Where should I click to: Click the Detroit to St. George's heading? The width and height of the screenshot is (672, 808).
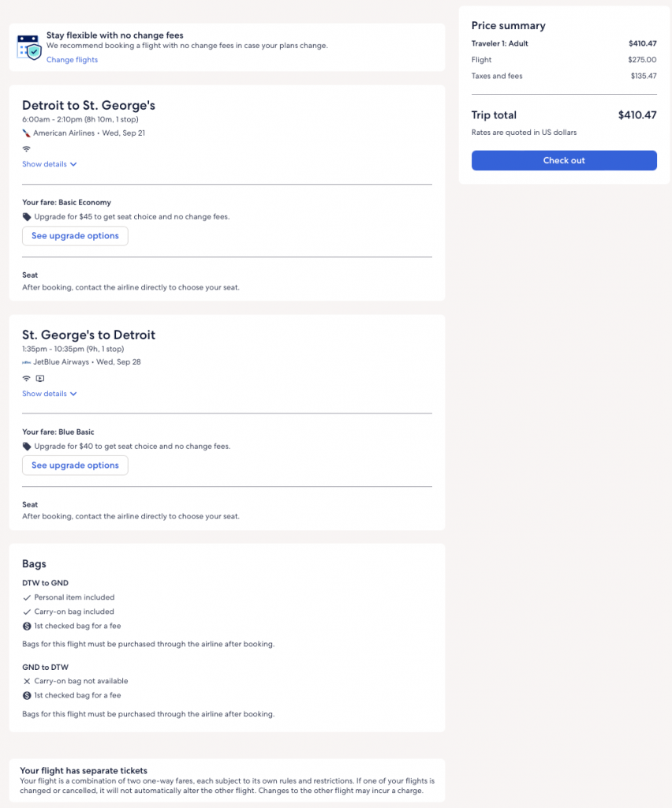tap(94, 106)
